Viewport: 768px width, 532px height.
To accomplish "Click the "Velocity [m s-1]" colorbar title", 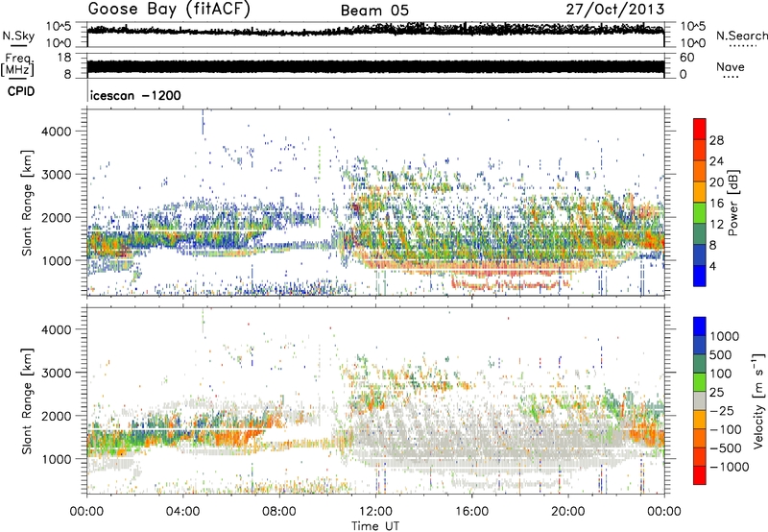I will point(758,400).
